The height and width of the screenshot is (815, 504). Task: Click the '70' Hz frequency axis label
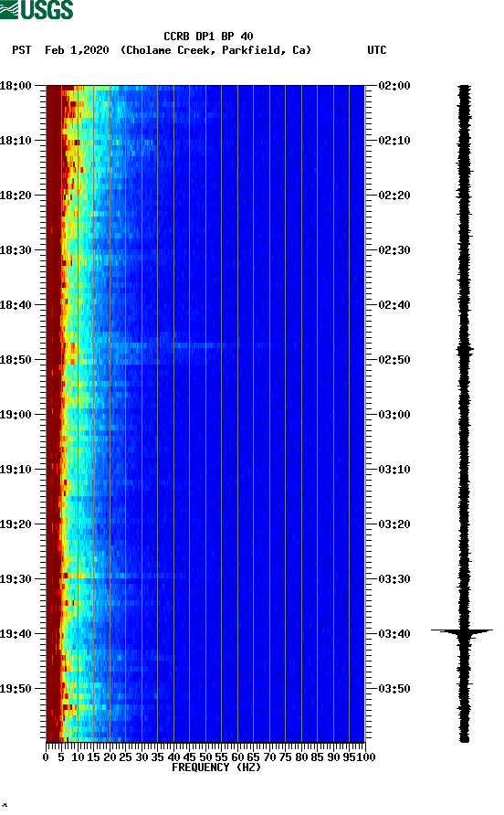tap(269, 757)
